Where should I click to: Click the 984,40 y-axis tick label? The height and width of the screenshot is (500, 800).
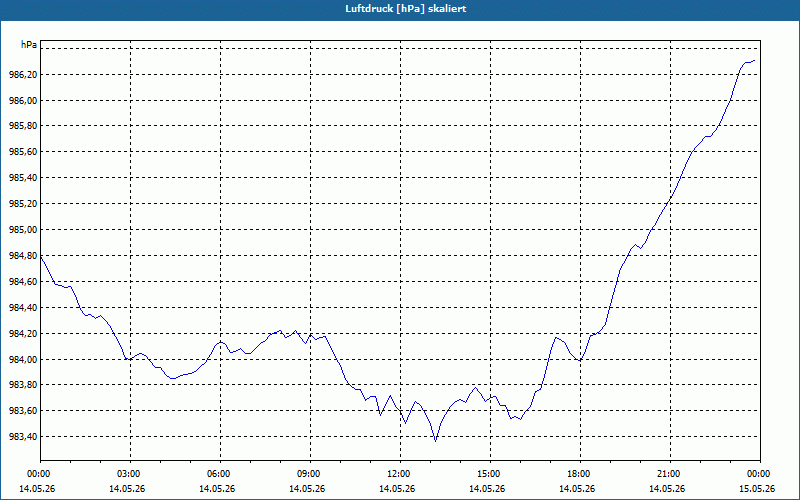pyautogui.click(x=23, y=308)
